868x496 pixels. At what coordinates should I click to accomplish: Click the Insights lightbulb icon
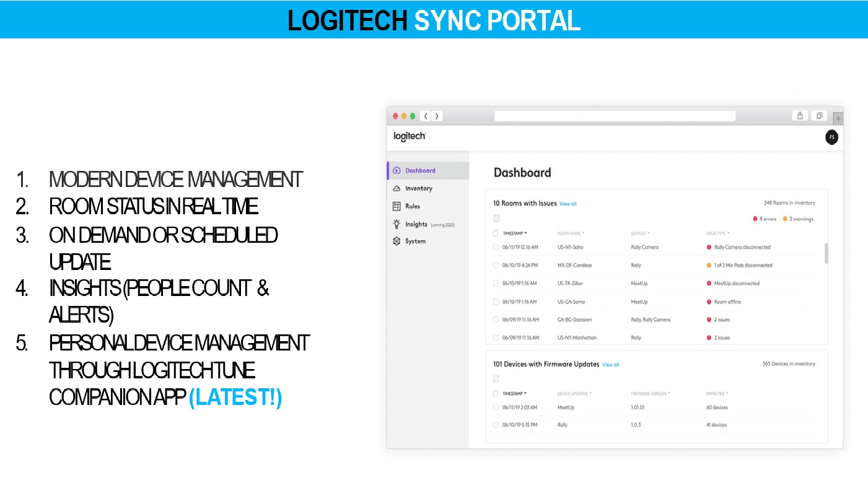click(x=397, y=224)
